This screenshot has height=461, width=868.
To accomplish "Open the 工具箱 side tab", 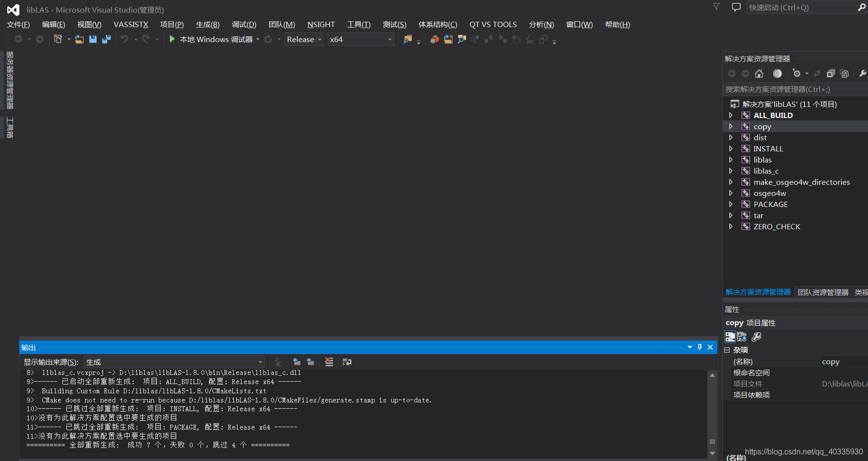I will pyautogui.click(x=9, y=128).
